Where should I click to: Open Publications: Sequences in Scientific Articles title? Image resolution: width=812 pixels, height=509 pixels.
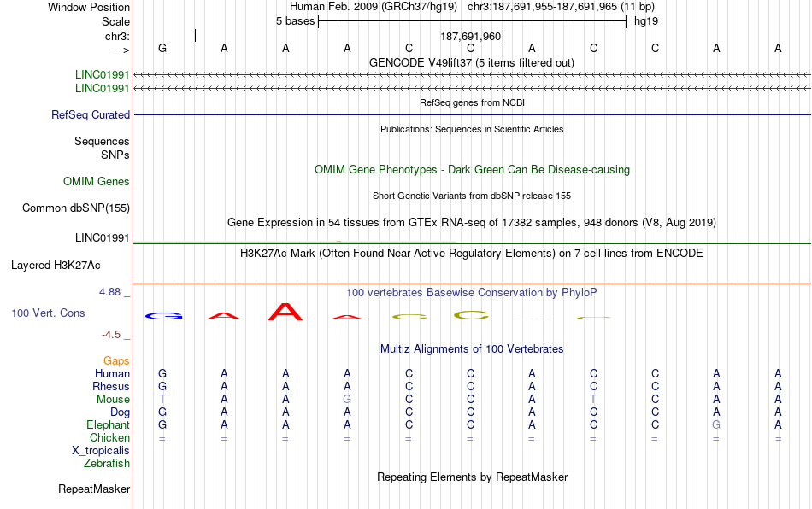pos(472,129)
